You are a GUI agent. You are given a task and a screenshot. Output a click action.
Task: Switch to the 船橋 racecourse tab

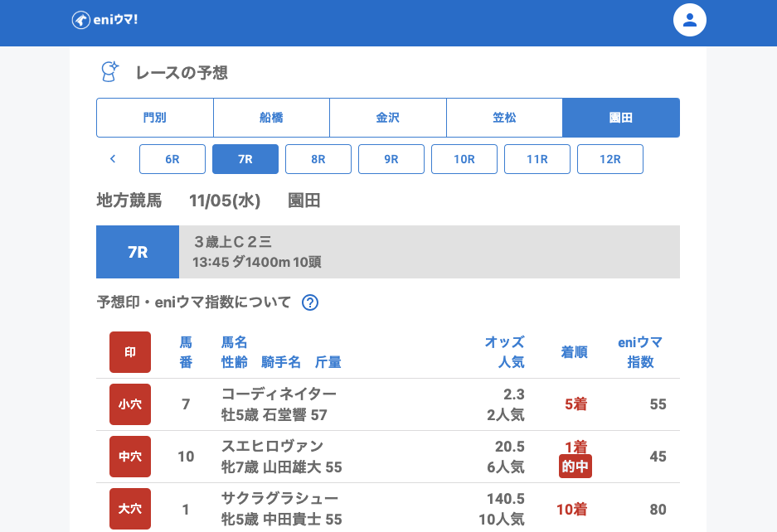tap(271, 118)
